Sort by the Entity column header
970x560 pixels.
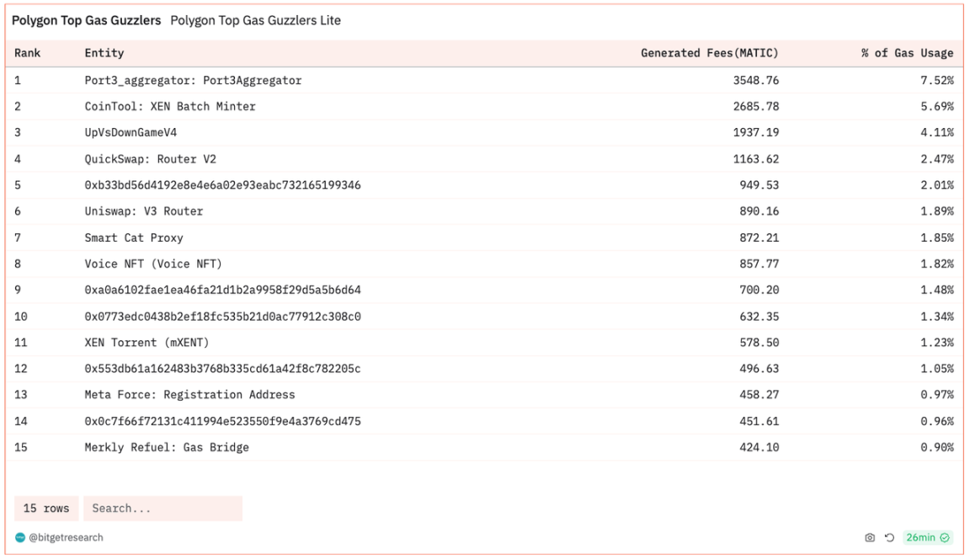coord(104,53)
